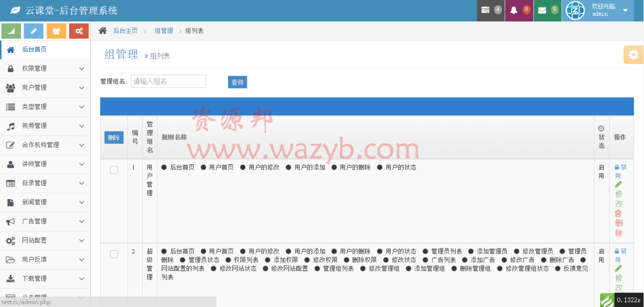
Task: Click the blue 删除 button in table header
Action: tap(114, 138)
